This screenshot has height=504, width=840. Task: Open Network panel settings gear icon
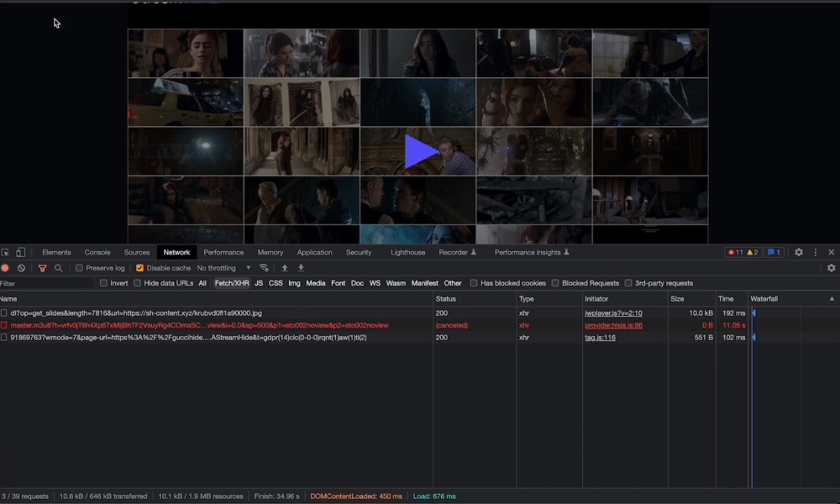point(832,268)
